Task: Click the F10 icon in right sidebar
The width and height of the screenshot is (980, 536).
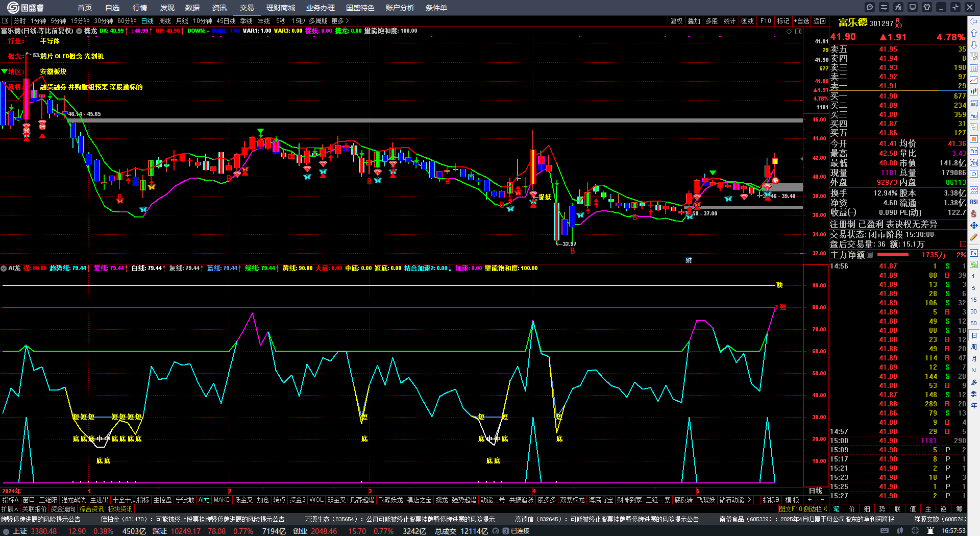Action: pyautogui.click(x=974, y=116)
